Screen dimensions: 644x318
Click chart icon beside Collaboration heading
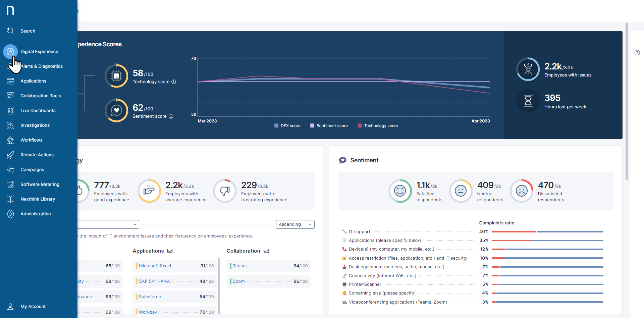[x=266, y=251]
